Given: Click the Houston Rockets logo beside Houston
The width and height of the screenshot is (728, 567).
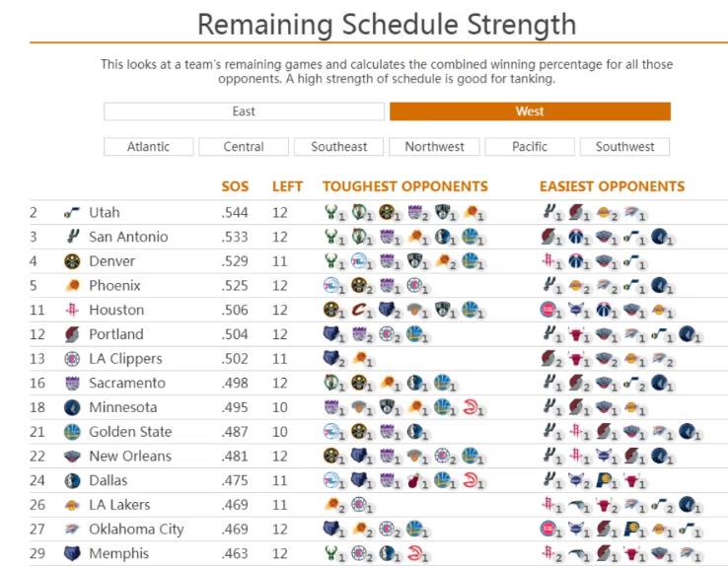Looking at the screenshot, I should click(72, 310).
